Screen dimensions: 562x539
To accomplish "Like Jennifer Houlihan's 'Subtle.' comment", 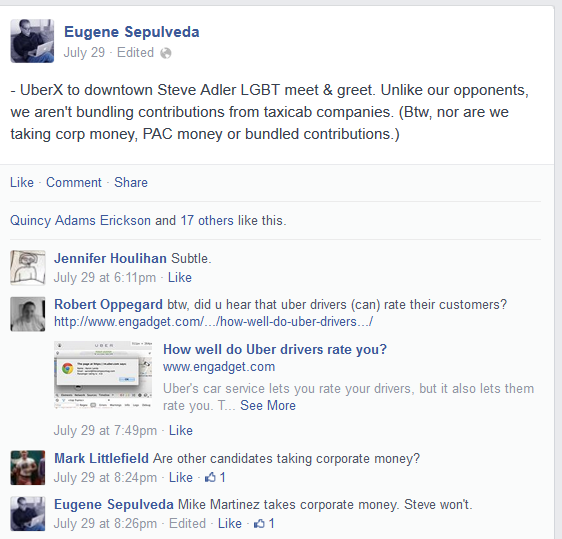I will [x=180, y=277].
